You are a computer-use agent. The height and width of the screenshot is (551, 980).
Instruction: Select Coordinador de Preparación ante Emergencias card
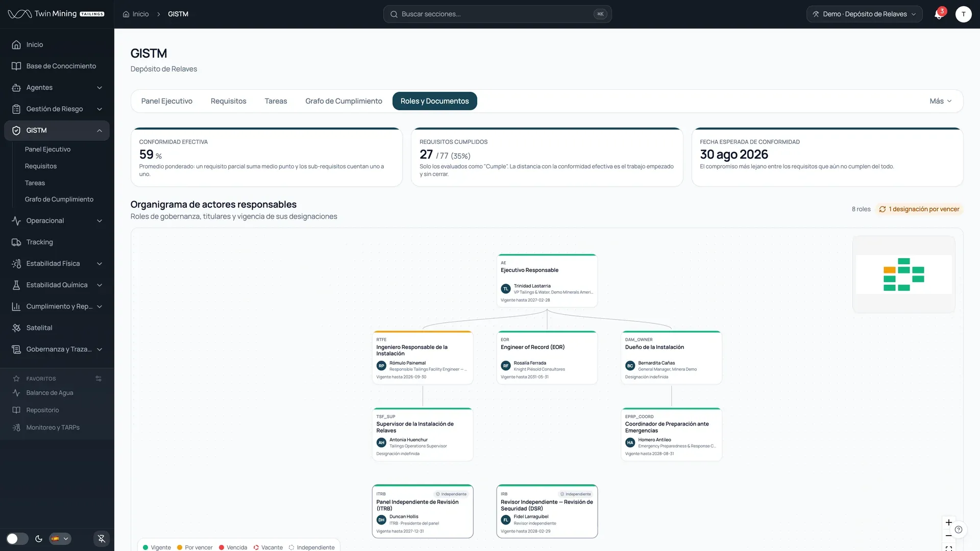tap(671, 435)
